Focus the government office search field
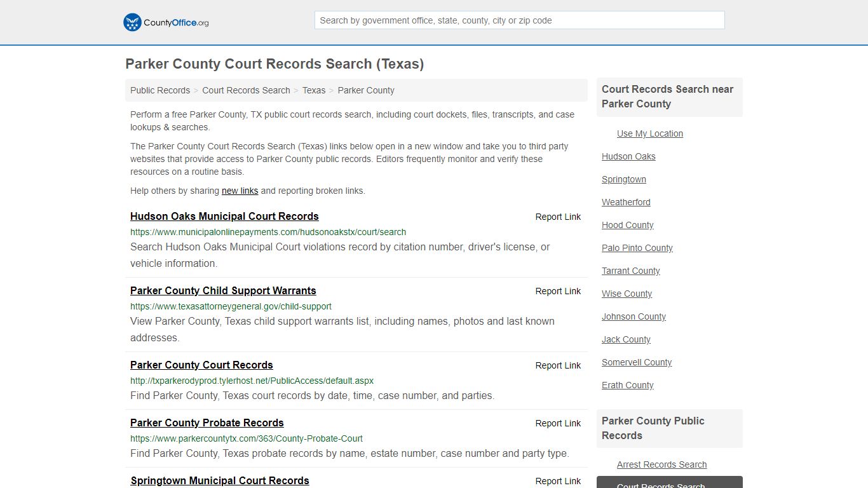This screenshot has height=488, width=868. coord(519,20)
